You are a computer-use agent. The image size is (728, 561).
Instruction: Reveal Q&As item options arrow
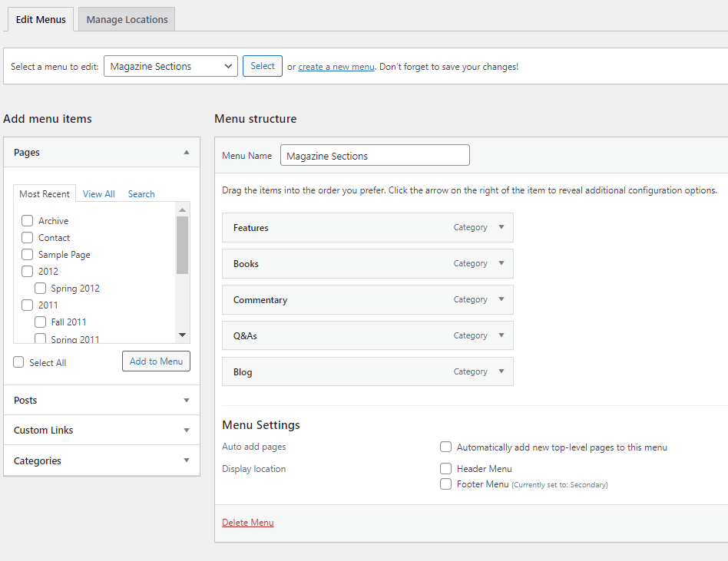tap(501, 335)
